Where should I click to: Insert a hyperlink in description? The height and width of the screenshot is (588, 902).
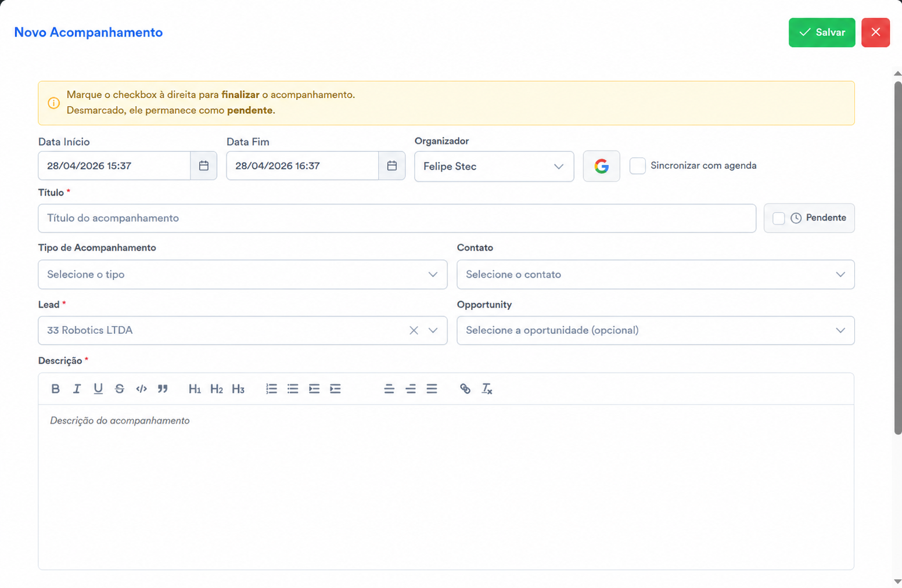click(465, 389)
